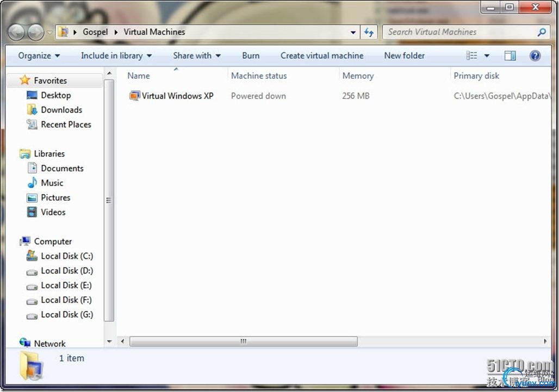Click the C:\Users\Gospel\AppData path cell

(502, 96)
